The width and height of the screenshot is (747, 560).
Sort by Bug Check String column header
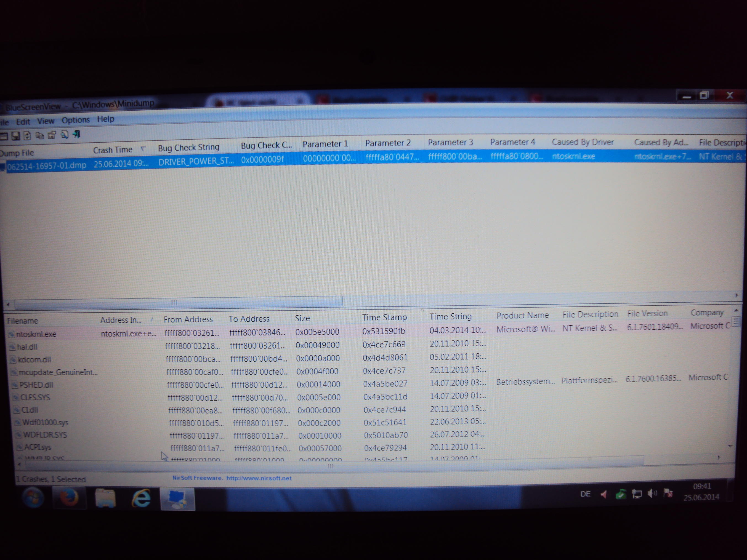188,148
